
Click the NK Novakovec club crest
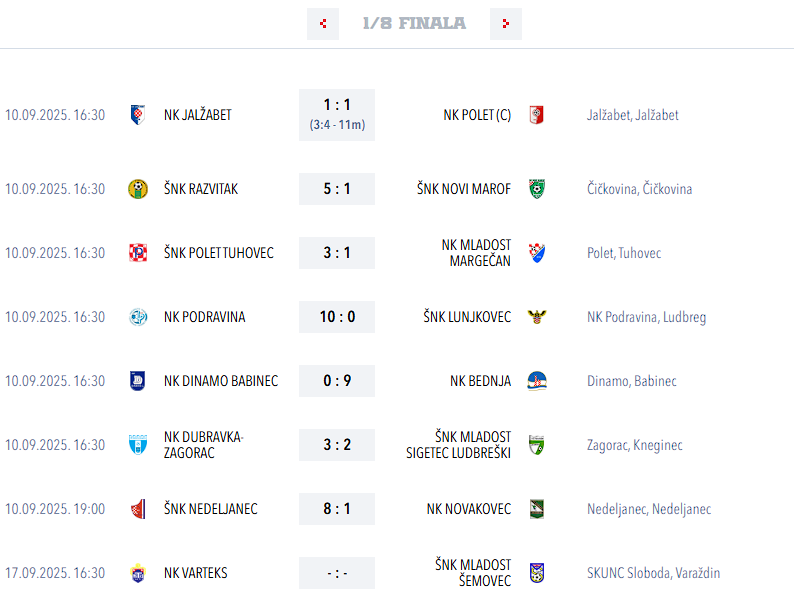point(537,509)
